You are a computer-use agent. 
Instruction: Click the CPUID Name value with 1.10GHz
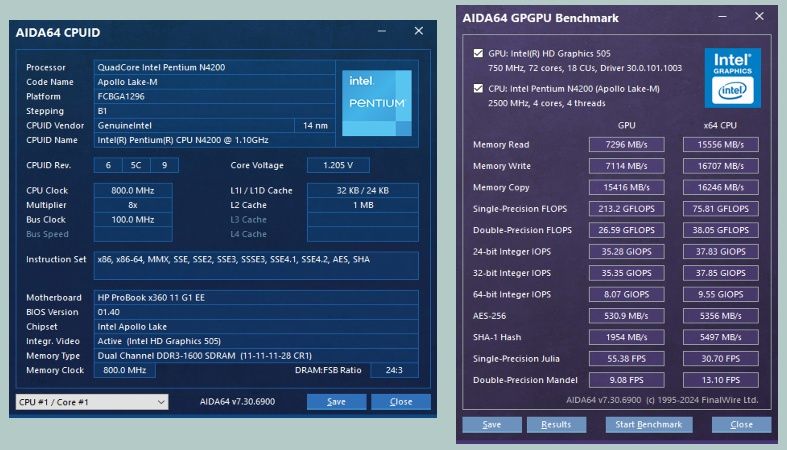tap(214, 140)
